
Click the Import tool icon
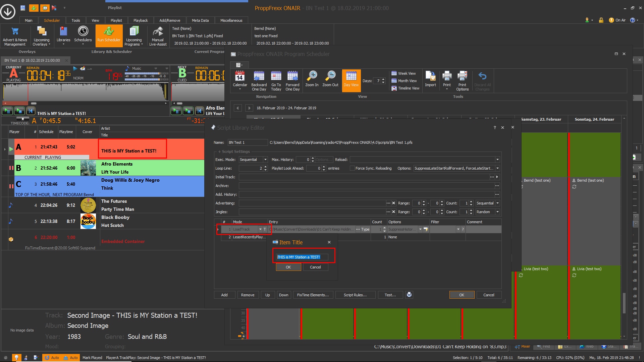(x=430, y=76)
